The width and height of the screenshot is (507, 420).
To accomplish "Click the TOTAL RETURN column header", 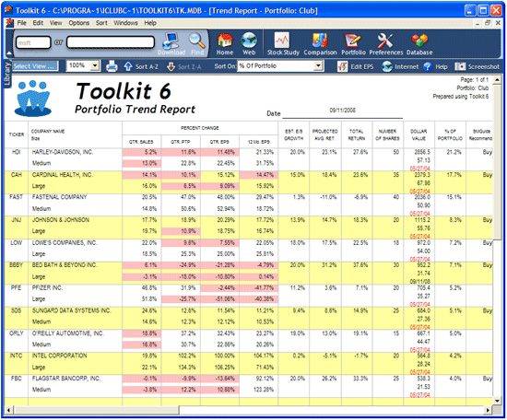I will pyautogui.click(x=357, y=134).
